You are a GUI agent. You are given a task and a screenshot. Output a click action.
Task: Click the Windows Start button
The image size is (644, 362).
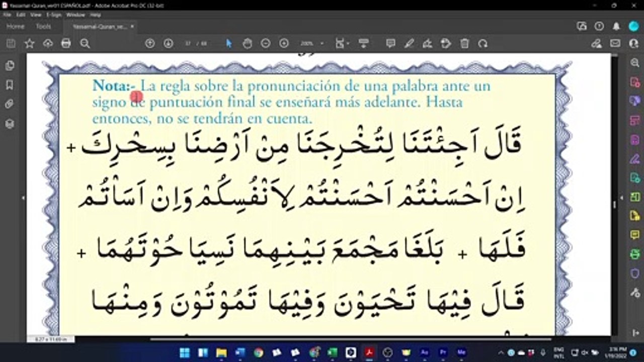click(185, 352)
